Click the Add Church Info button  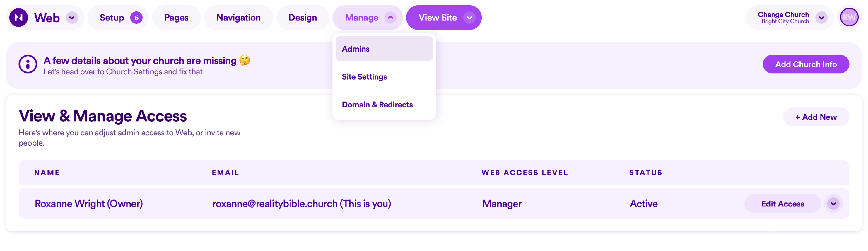pos(806,64)
